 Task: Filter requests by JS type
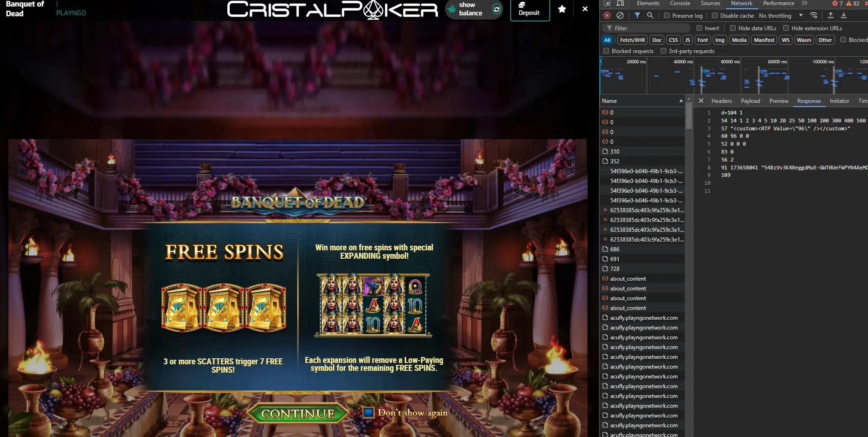click(x=688, y=40)
